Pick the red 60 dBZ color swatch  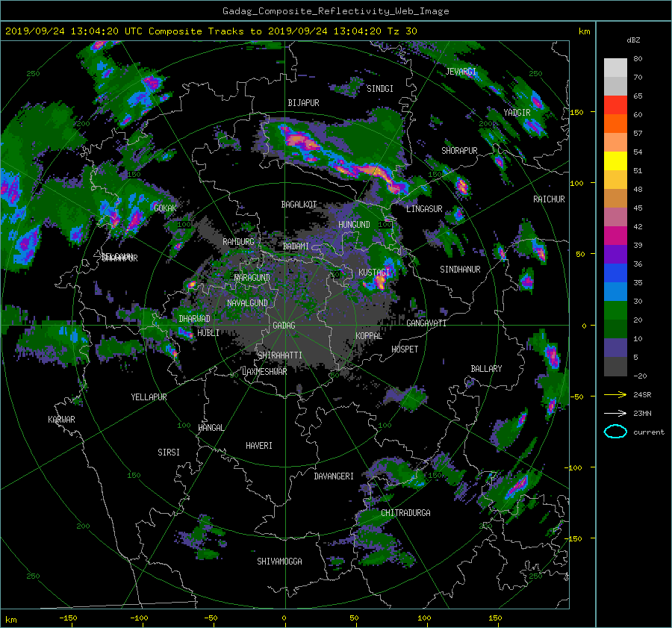point(615,105)
